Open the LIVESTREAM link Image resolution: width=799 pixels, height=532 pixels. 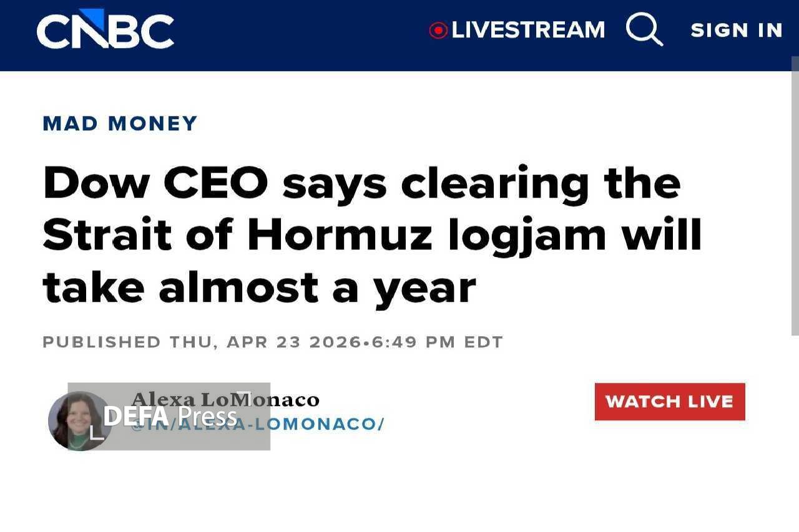pyautogui.click(x=528, y=30)
